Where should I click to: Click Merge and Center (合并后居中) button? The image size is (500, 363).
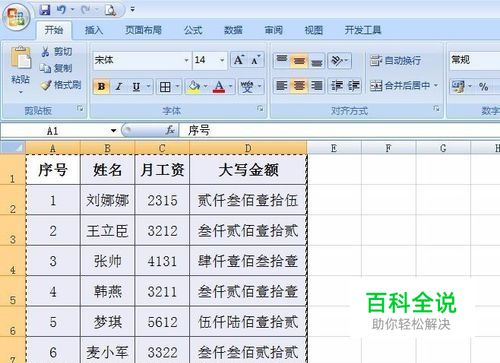(x=400, y=86)
